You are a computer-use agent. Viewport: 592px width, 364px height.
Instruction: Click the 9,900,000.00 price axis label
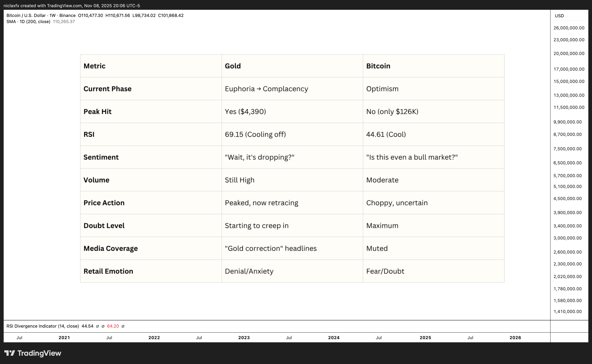click(x=567, y=122)
